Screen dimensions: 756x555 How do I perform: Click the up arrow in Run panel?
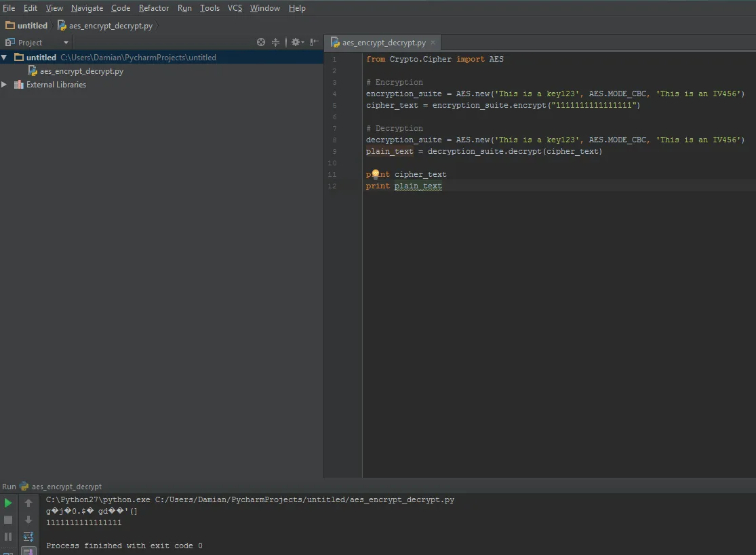(x=28, y=503)
